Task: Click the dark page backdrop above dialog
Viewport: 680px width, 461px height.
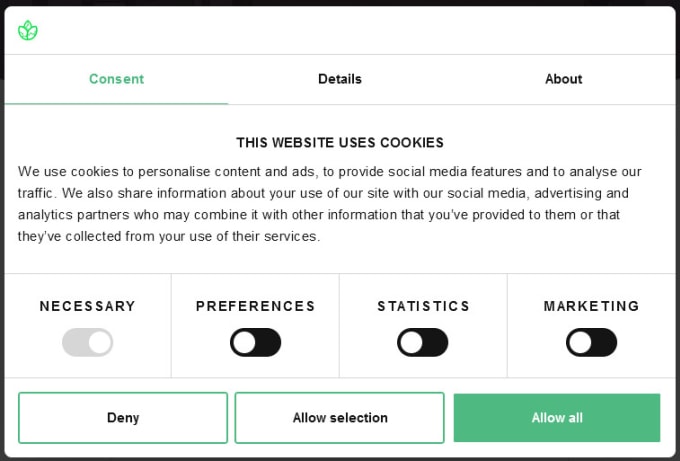Action: 340,3
